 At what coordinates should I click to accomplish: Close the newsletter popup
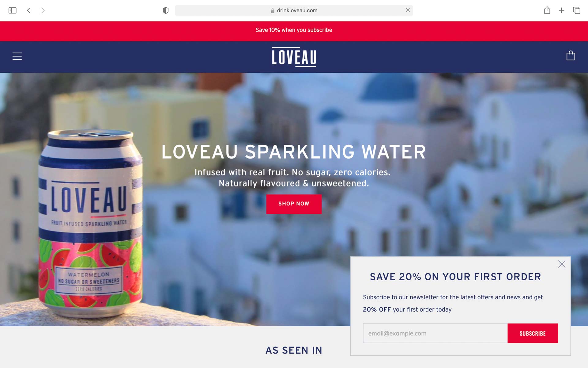coord(562,264)
